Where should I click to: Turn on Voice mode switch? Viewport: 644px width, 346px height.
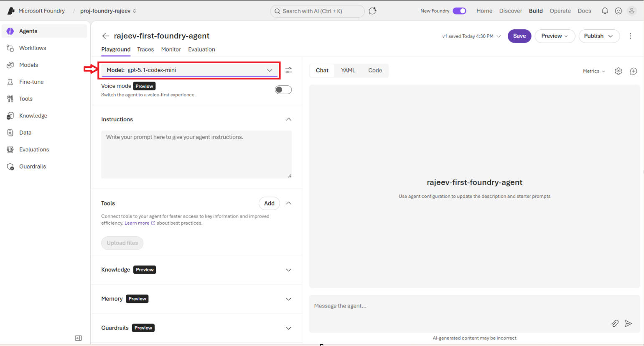tap(283, 90)
